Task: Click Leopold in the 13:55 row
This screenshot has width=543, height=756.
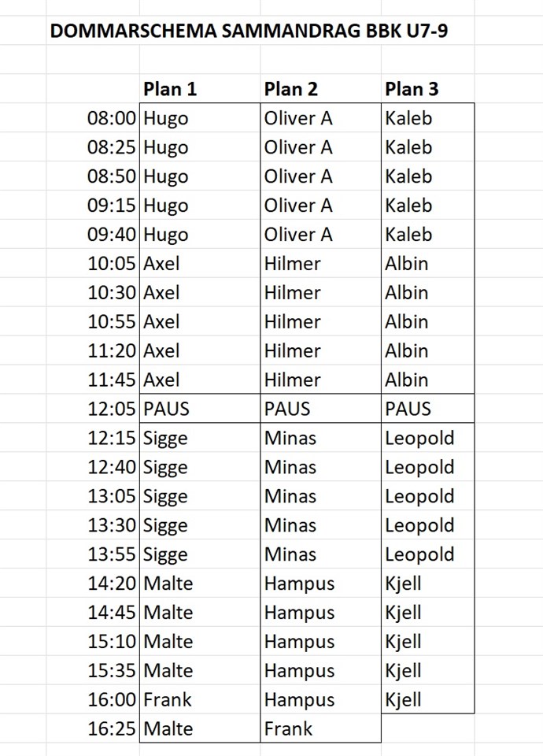Action: [x=419, y=554]
